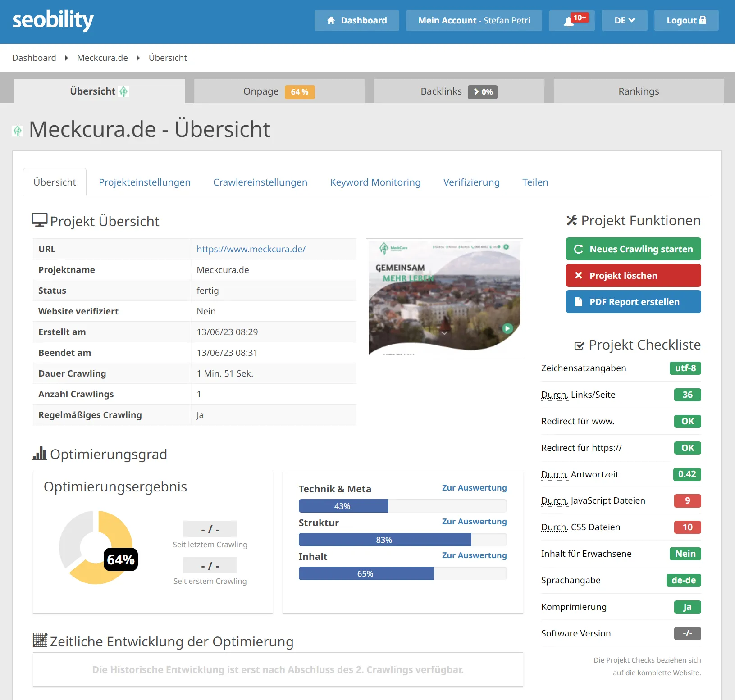Viewport: 735px width, 700px height.
Task: Click the Struktur 83% progress bar
Action: pos(402,540)
